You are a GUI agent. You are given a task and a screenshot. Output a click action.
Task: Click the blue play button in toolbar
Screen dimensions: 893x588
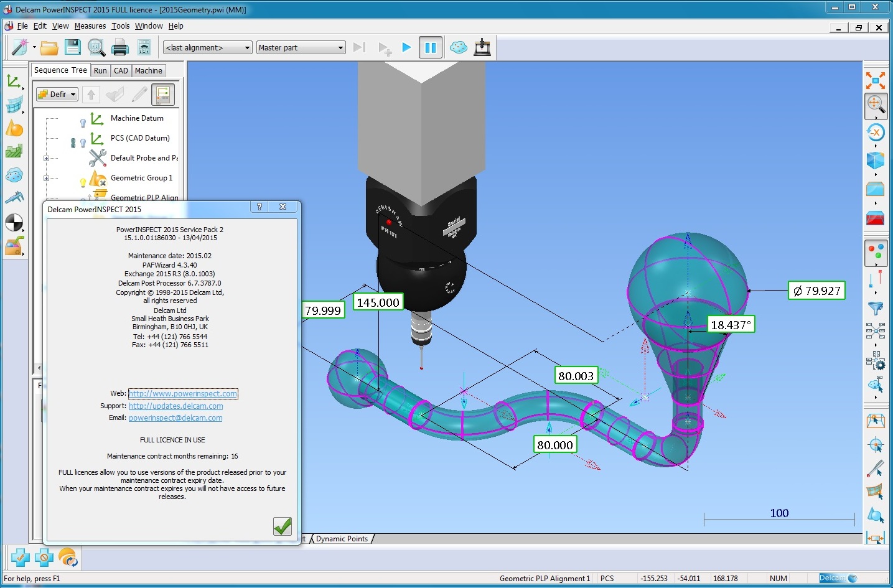pos(406,47)
